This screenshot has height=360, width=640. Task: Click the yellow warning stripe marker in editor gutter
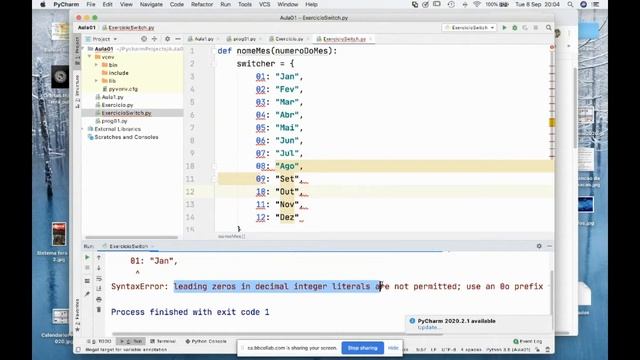[552, 122]
